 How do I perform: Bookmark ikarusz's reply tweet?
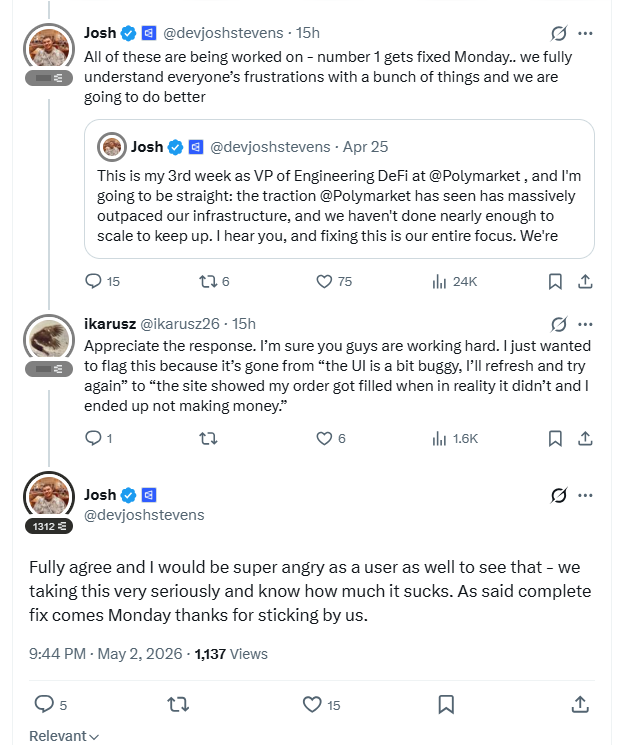point(555,438)
